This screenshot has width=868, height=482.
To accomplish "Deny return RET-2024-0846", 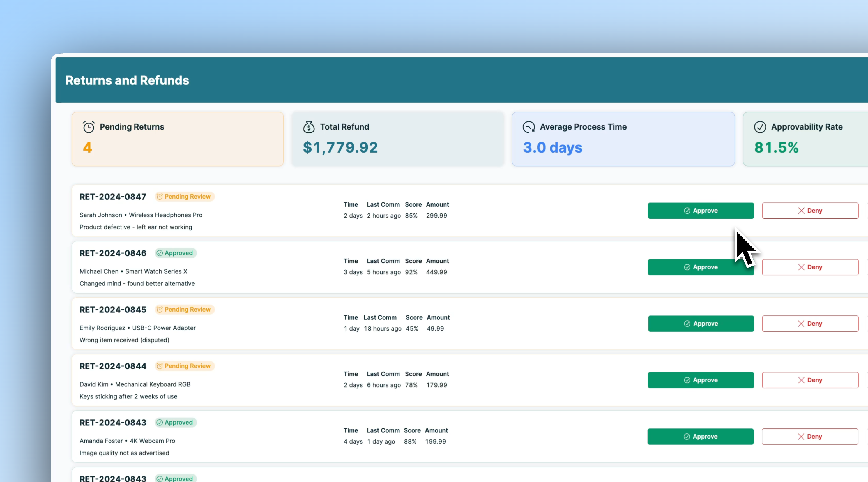I will pyautogui.click(x=810, y=267).
